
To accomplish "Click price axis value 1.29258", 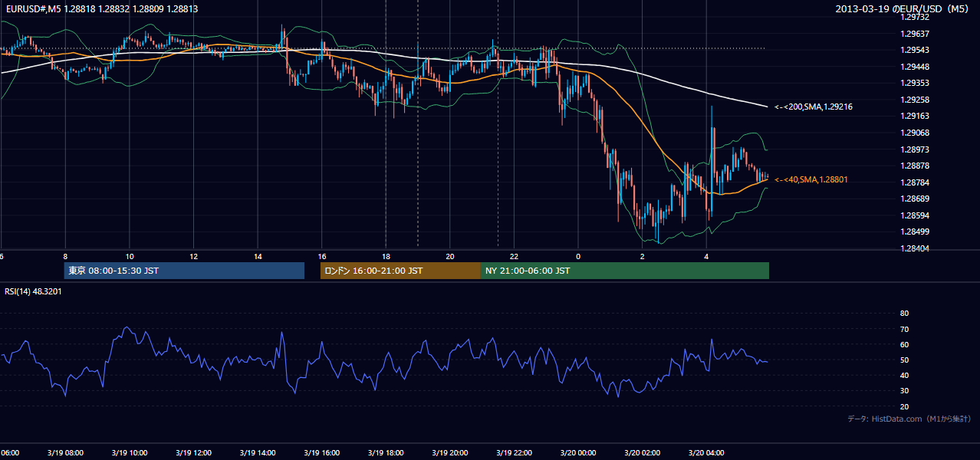I will click(915, 100).
